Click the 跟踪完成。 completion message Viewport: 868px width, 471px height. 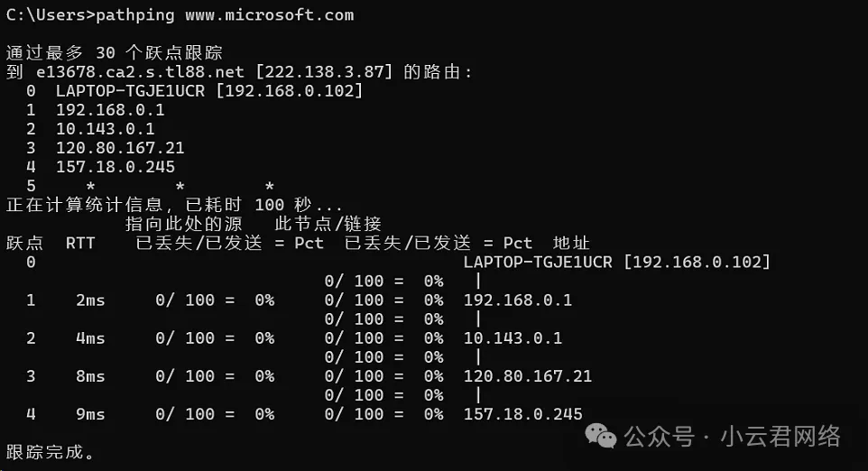pyautogui.click(x=51, y=451)
